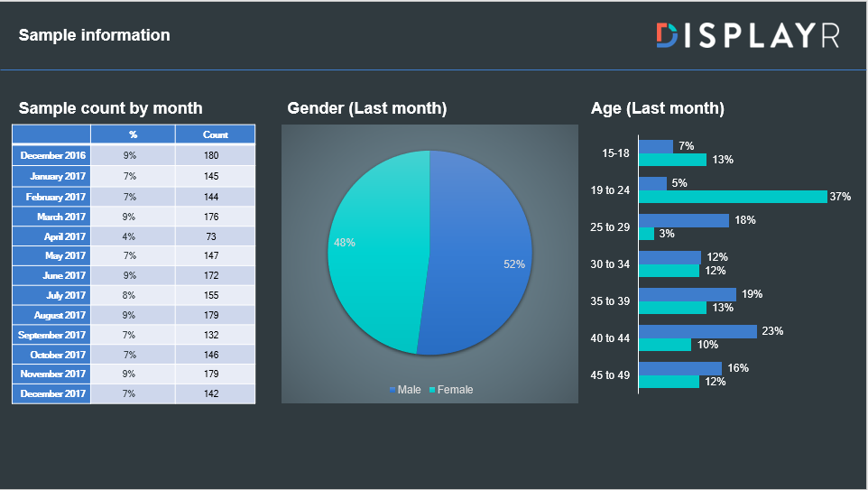Select the Male 52% pie slice
868x490 pixels.
[478, 262]
